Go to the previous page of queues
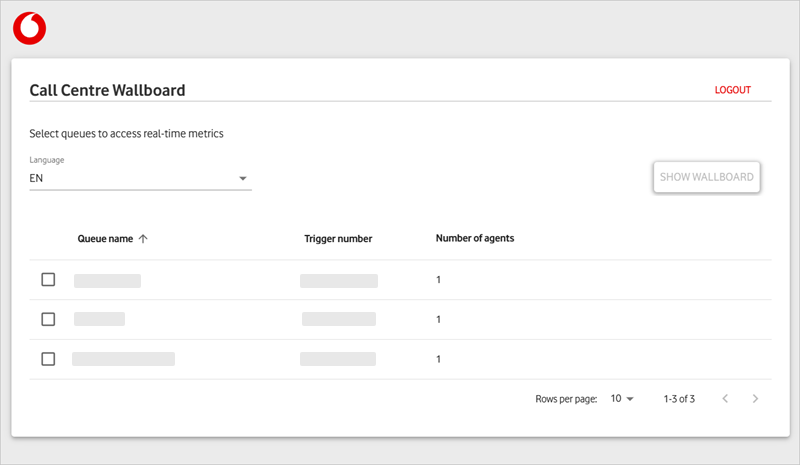800x465 pixels. coord(725,398)
